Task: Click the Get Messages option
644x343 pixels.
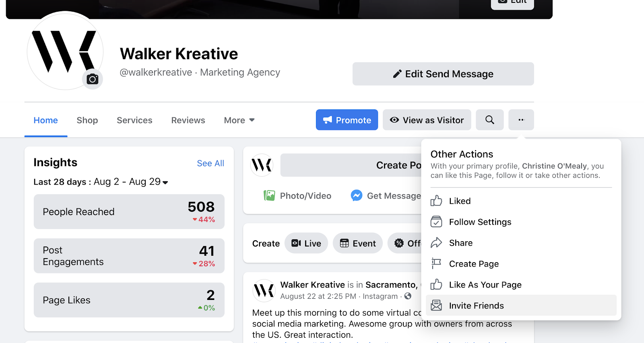Action: 386,196
